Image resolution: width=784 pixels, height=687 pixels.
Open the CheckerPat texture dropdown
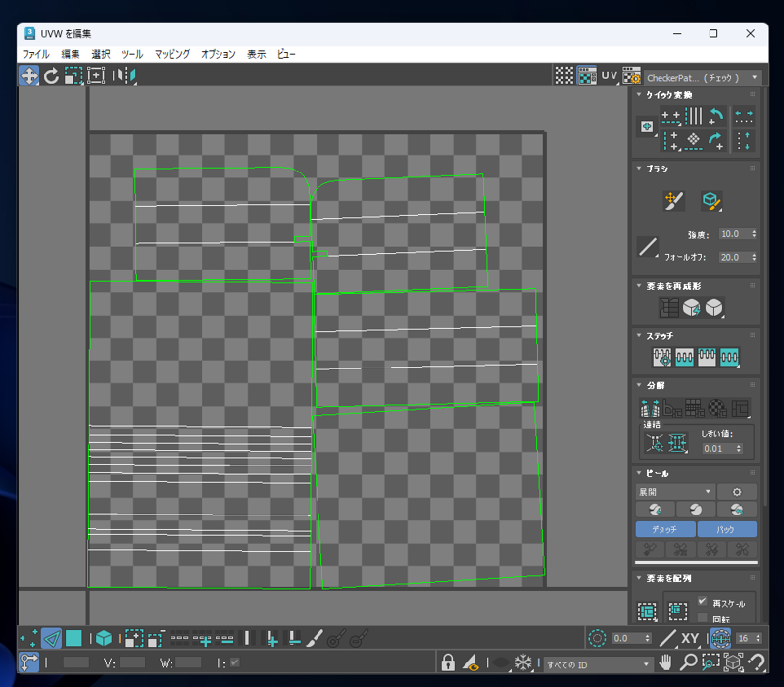coord(703,77)
